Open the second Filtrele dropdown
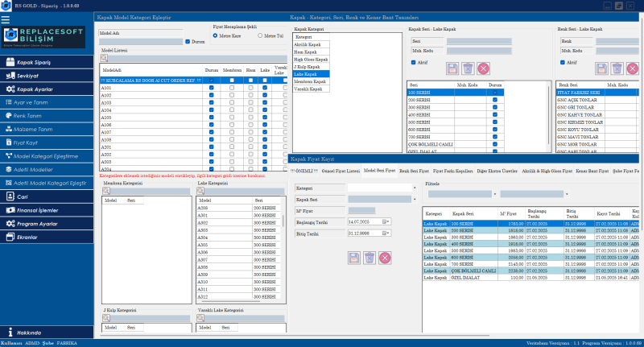Viewport: 644px width, 347px height. (567, 194)
